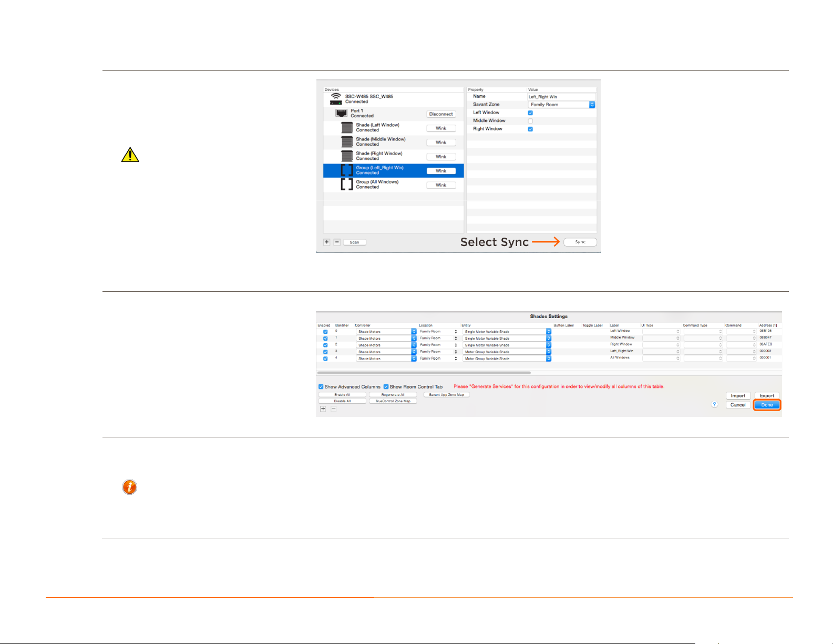Toggle Enabled checkbox for identifier 3 row
The width and height of the screenshot is (833, 644).
point(325,352)
